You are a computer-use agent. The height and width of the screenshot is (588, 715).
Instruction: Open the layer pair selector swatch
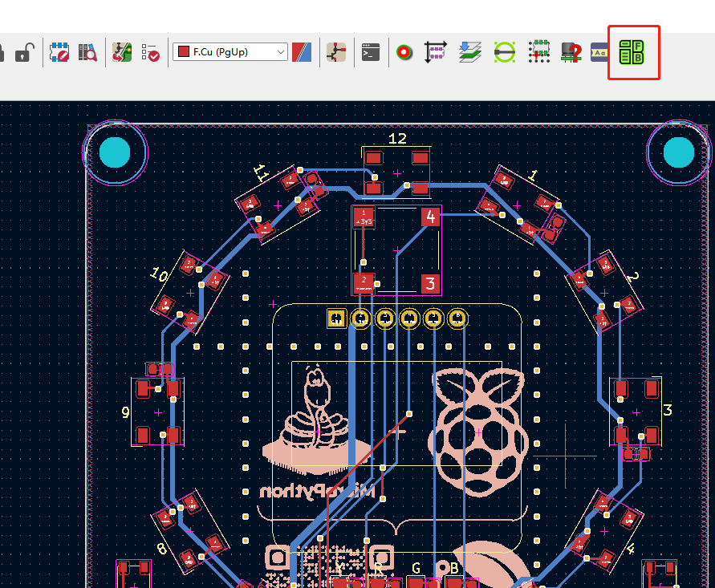pyautogui.click(x=302, y=52)
